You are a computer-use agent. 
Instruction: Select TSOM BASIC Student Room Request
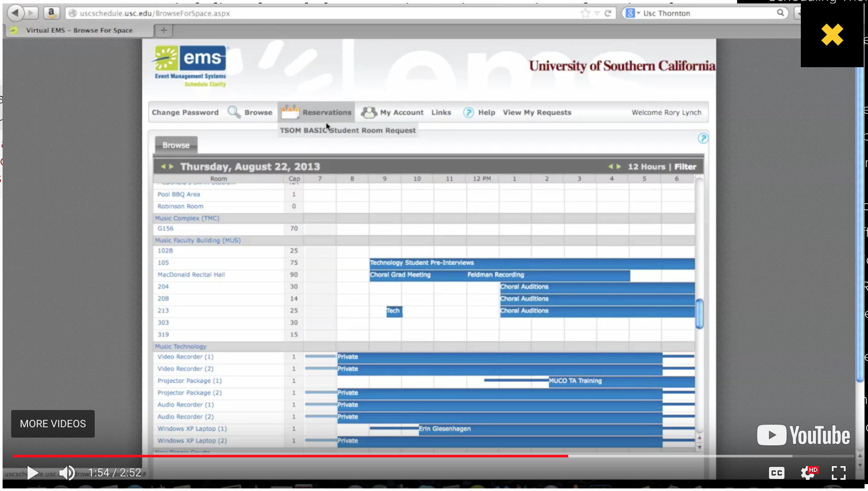point(348,130)
